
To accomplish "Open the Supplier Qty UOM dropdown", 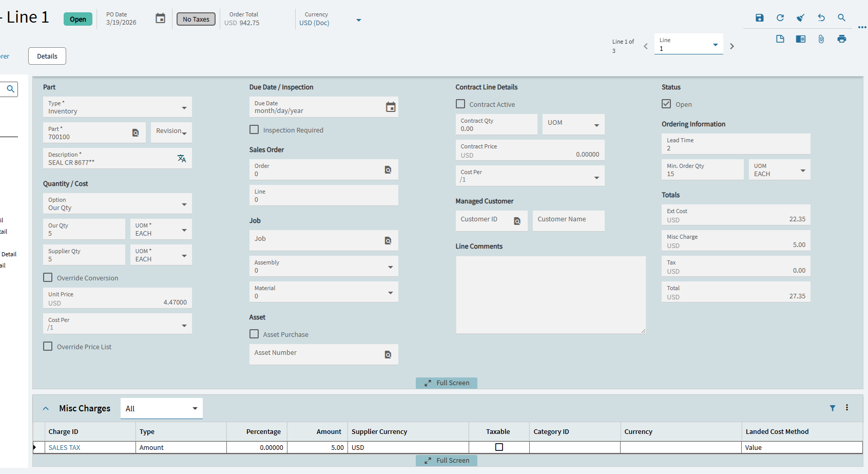I will pos(184,256).
